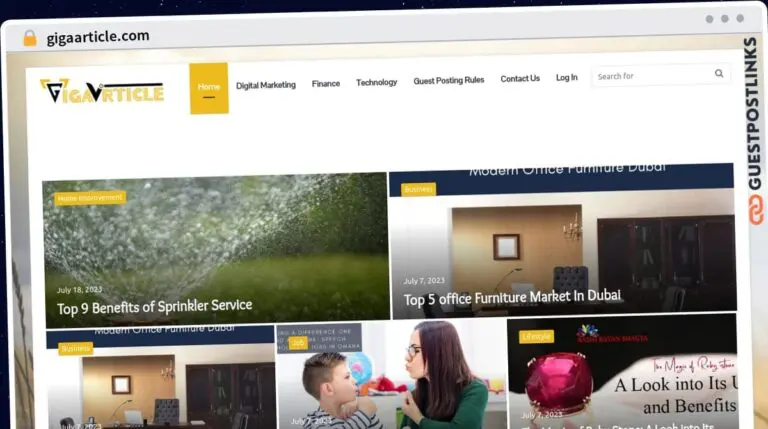Open the ruby stone article thumbnail
Screen dimensions: 768x429
622,372
